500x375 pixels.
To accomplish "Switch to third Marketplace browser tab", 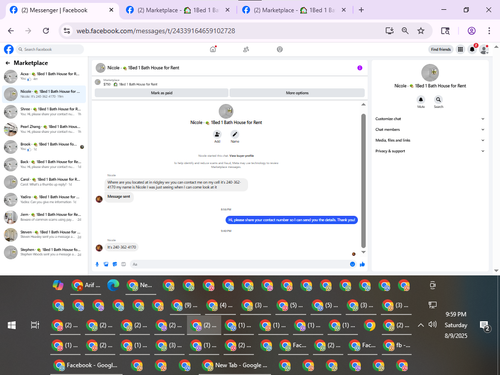I will click(294, 10).
